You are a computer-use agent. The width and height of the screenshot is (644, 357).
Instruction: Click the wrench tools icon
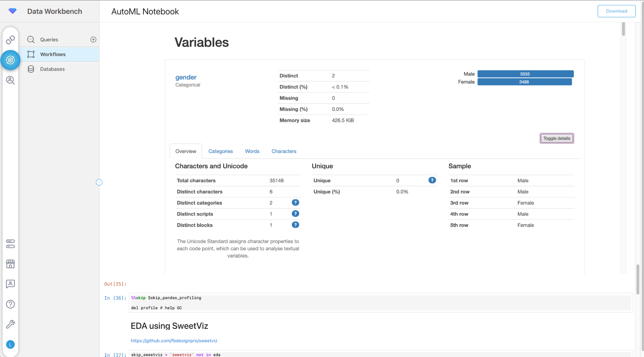point(10,324)
